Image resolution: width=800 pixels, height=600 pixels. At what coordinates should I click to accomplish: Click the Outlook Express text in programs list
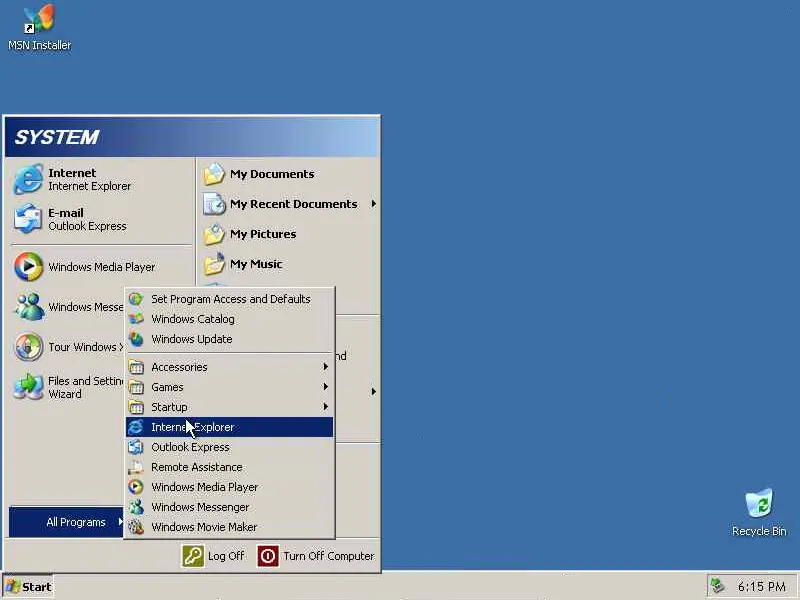[190, 447]
